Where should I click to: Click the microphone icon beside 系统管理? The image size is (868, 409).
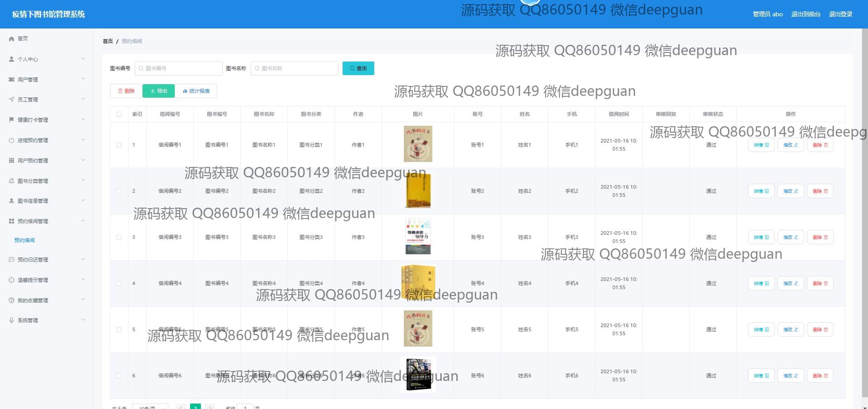[12, 320]
